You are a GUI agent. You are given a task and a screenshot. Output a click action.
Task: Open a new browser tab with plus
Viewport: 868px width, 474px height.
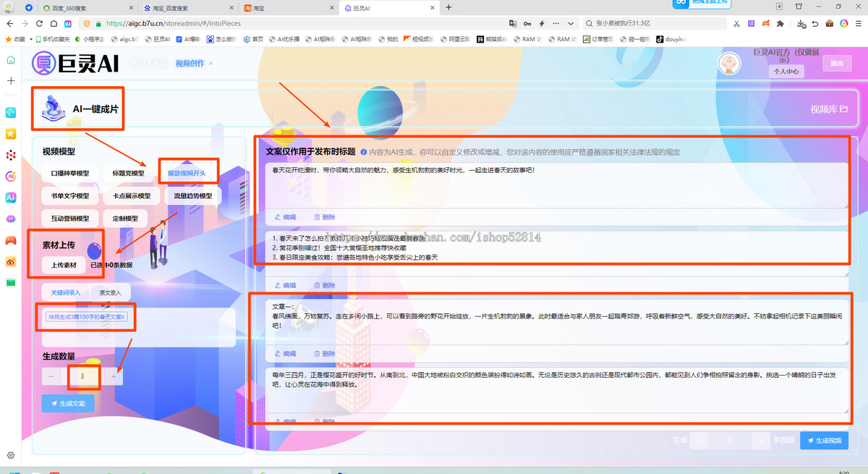[x=448, y=7]
